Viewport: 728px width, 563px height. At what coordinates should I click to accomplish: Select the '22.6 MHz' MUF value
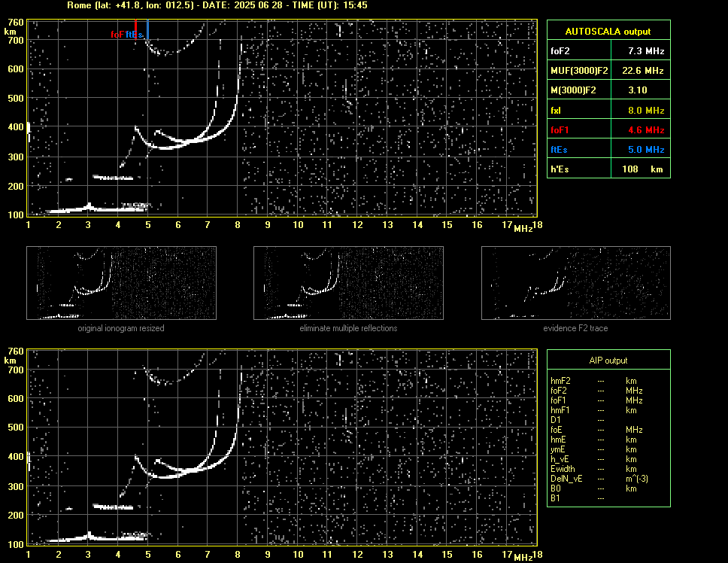pyautogui.click(x=642, y=71)
